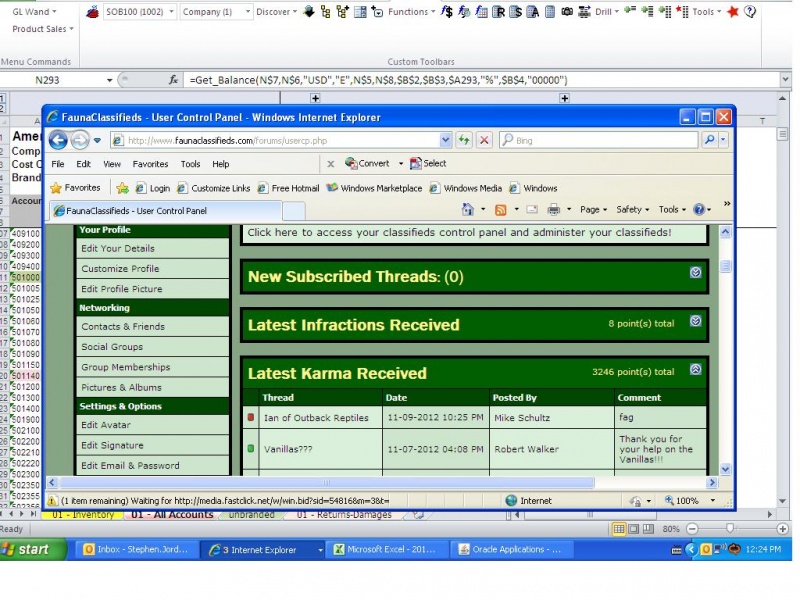Click the Excel zoom slider handle
Viewport: 800px width, 600px height.
click(x=730, y=529)
